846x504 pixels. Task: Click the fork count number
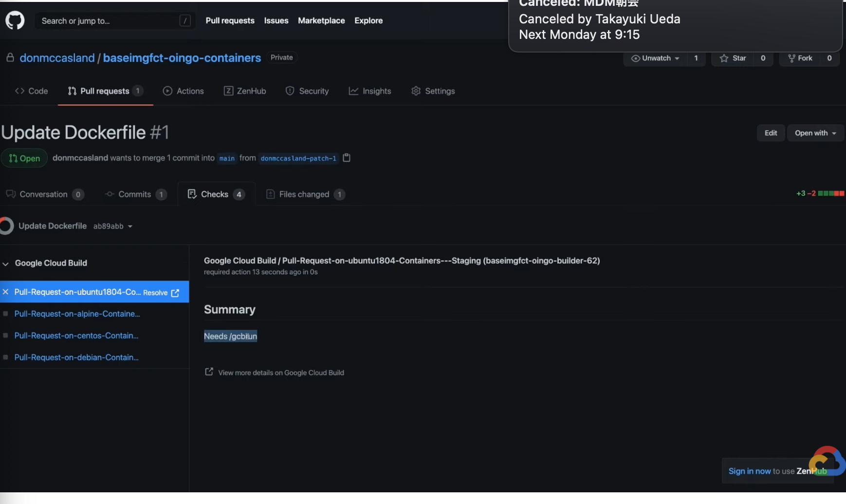(829, 58)
